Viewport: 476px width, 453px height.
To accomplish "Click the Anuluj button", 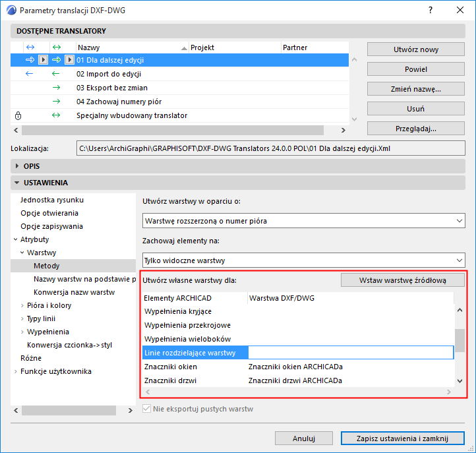I will pyautogui.click(x=303, y=438).
